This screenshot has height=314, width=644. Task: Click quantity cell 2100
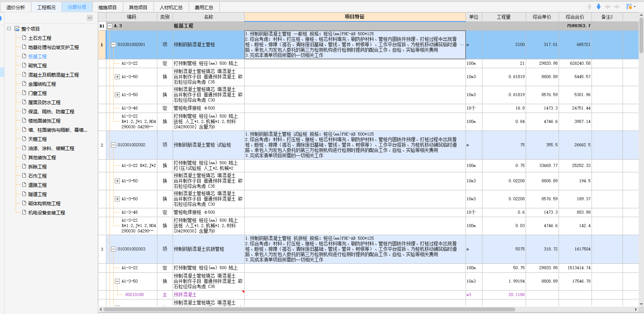tap(504, 45)
